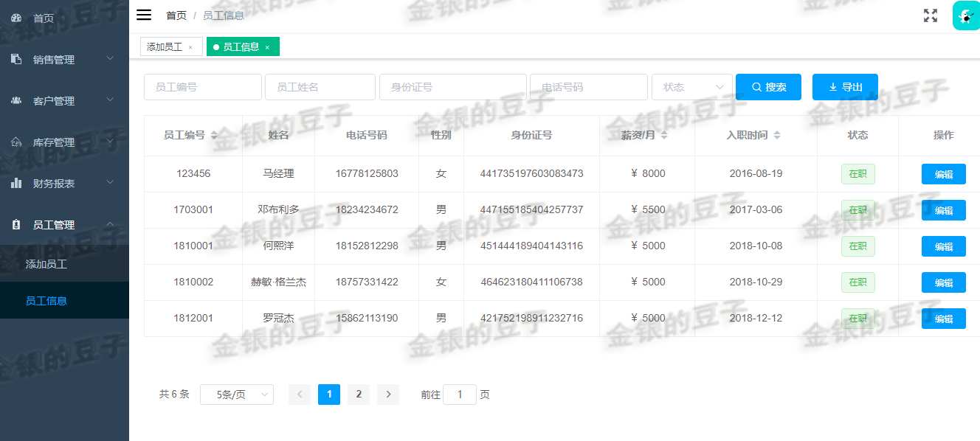Screen dimensions: 980x441
Task: Open the 5条/页 page size dropdown
Action: pos(236,395)
